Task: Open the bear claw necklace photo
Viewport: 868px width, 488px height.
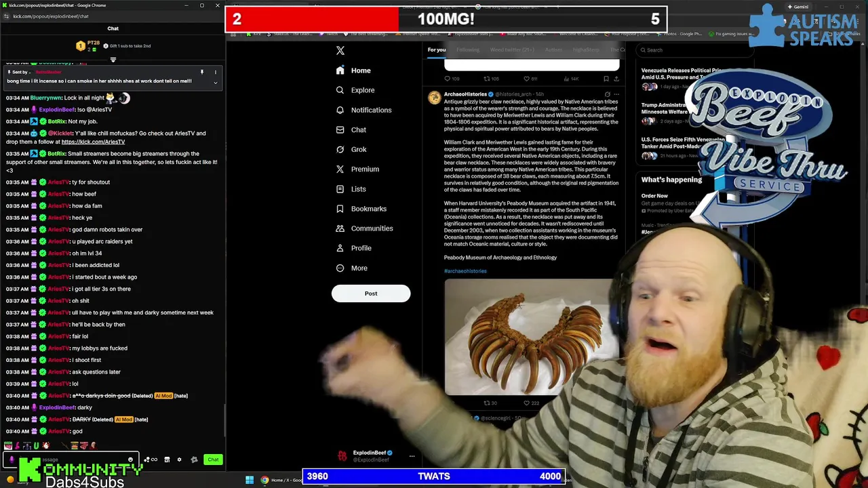Action: tap(532, 337)
